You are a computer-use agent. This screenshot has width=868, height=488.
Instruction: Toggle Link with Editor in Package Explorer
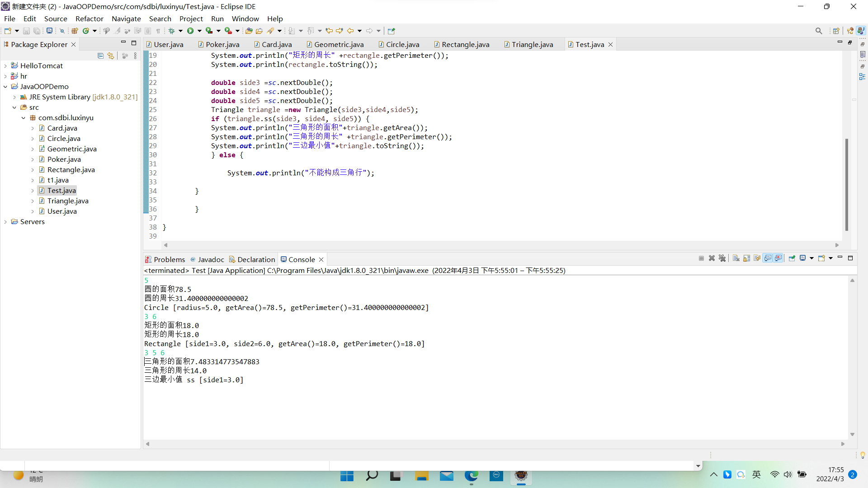111,56
